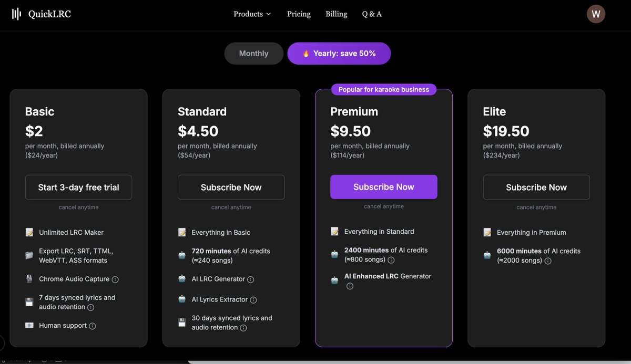Click info icon next to AI Lyrics Extractor
The image size is (631, 364).
point(253,300)
